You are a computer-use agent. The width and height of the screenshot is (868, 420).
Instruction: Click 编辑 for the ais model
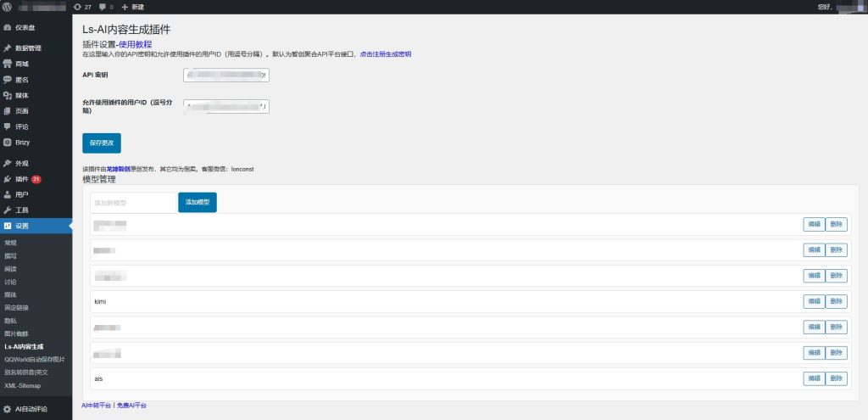coord(814,379)
